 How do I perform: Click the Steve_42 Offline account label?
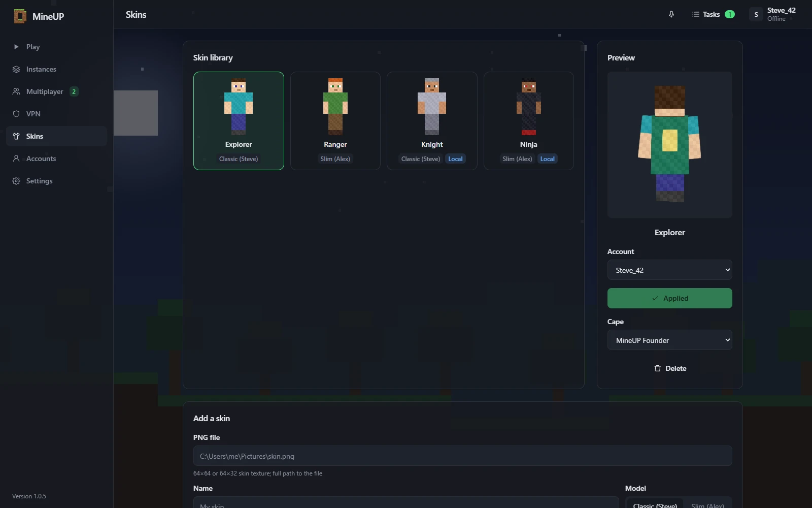click(x=781, y=14)
